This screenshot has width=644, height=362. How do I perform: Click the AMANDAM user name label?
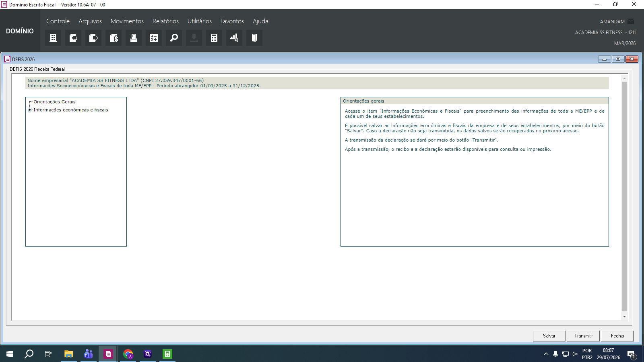(612, 22)
